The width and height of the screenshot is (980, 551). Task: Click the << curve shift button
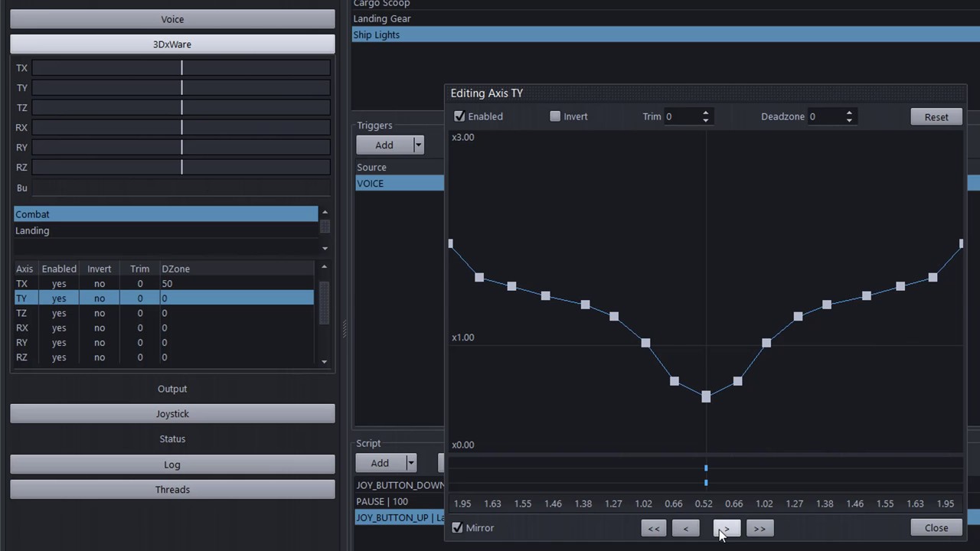(654, 528)
